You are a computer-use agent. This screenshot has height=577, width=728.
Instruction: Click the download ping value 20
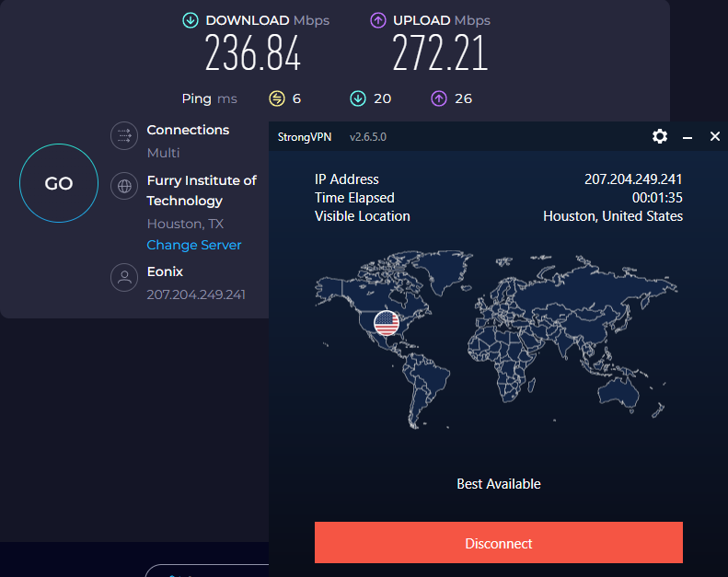[383, 98]
